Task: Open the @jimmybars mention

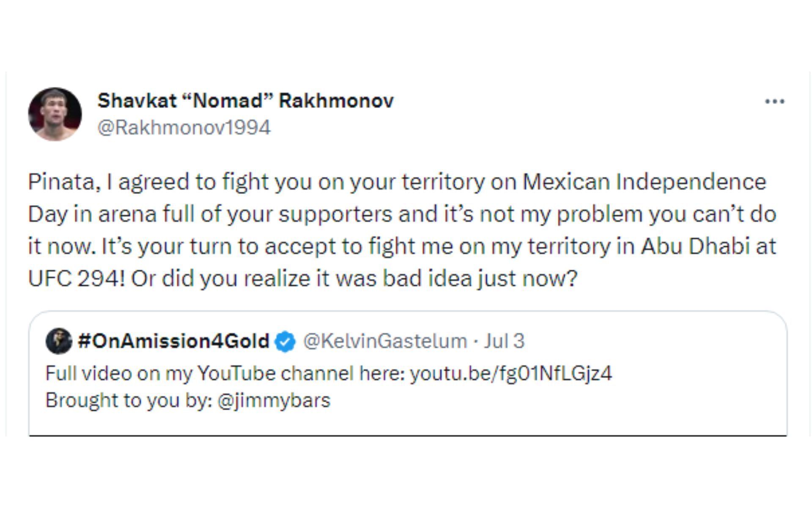Action: [274, 400]
